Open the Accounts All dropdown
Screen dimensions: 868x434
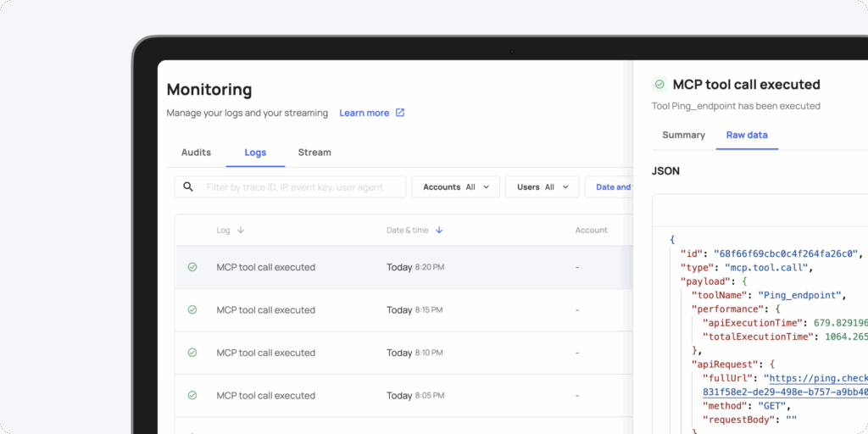(455, 187)
